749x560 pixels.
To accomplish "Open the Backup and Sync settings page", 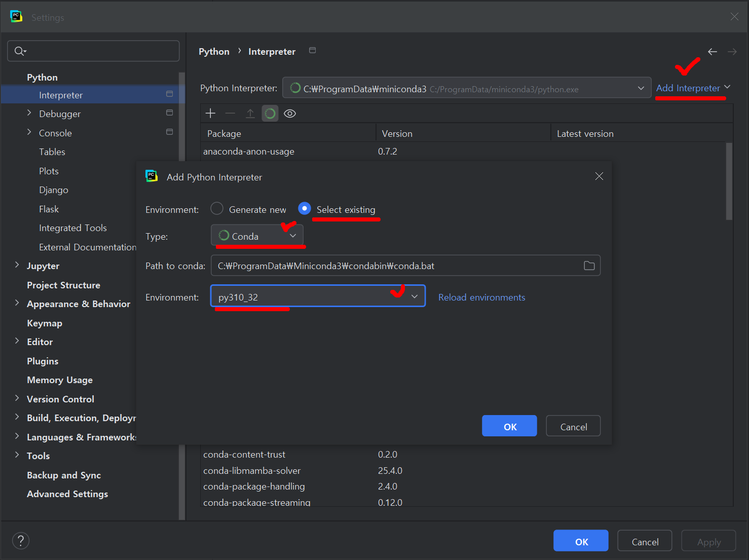I will click(64, 475).
